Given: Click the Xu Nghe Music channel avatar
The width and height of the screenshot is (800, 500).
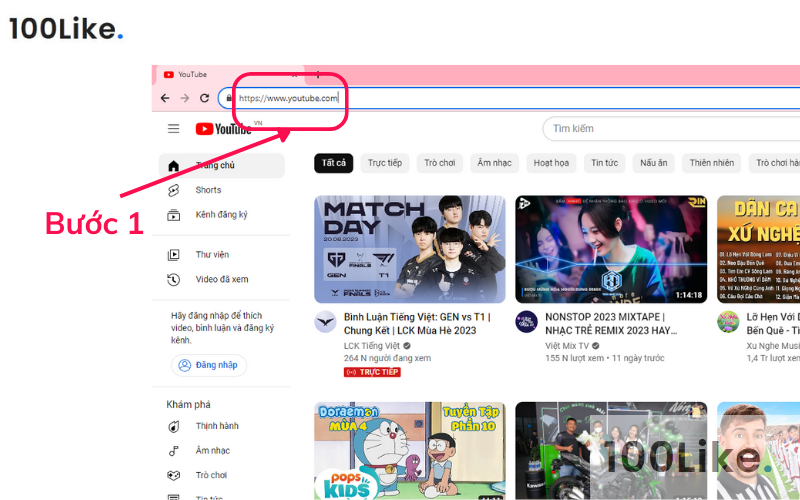Looking at the screenshot, I should pos(728,322).
